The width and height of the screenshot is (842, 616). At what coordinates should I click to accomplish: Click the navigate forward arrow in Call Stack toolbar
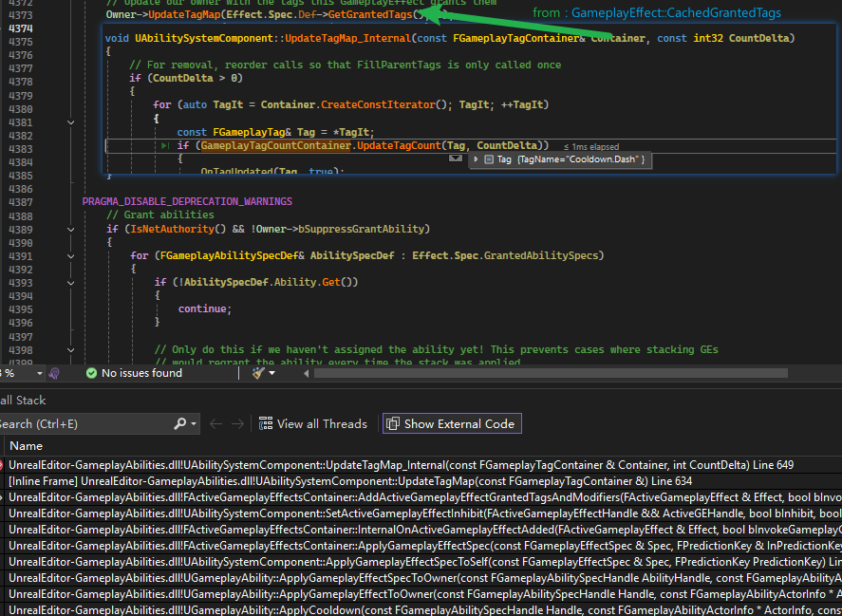pyautogui.click(x=237, y=423)
